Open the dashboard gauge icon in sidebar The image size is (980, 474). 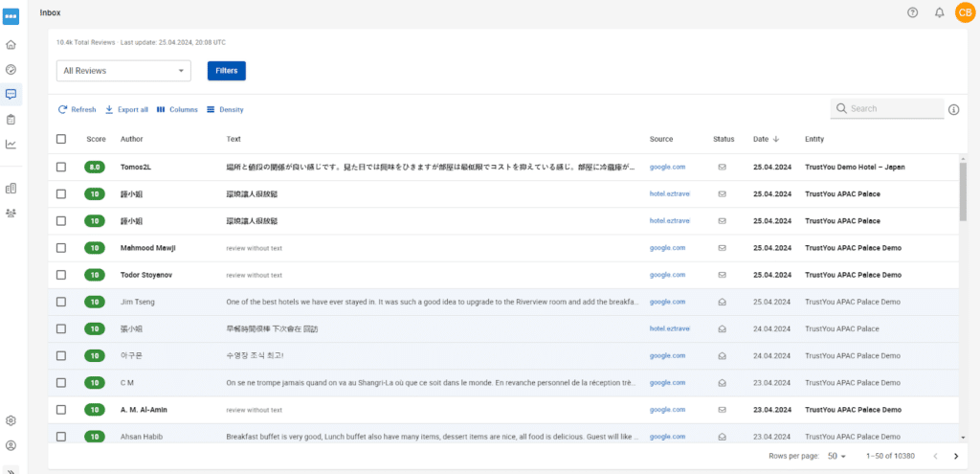(x=11, y=69)
